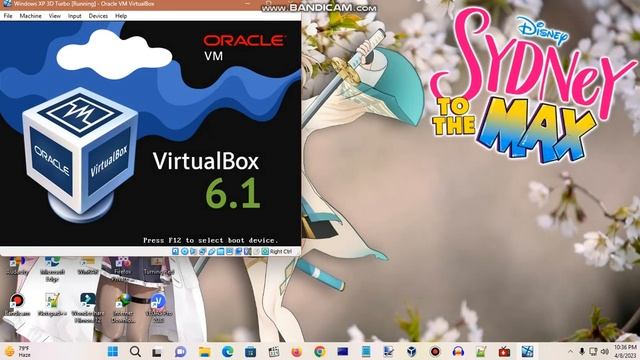Viewport: 640px width, 360px height.
Task: Open the Internet Download Manager desktop shortcut
Action: click(x=123, y=308)
